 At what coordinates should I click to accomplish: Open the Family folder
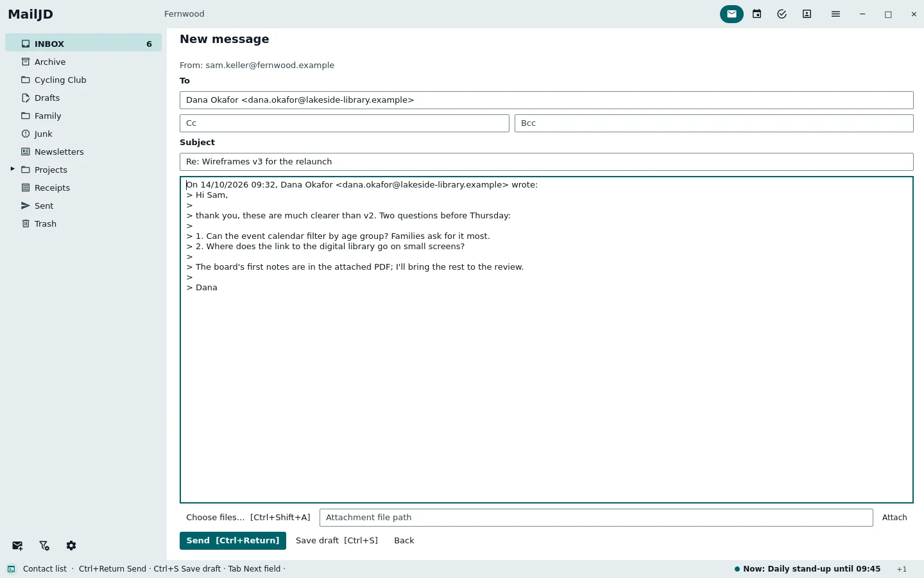83,116
